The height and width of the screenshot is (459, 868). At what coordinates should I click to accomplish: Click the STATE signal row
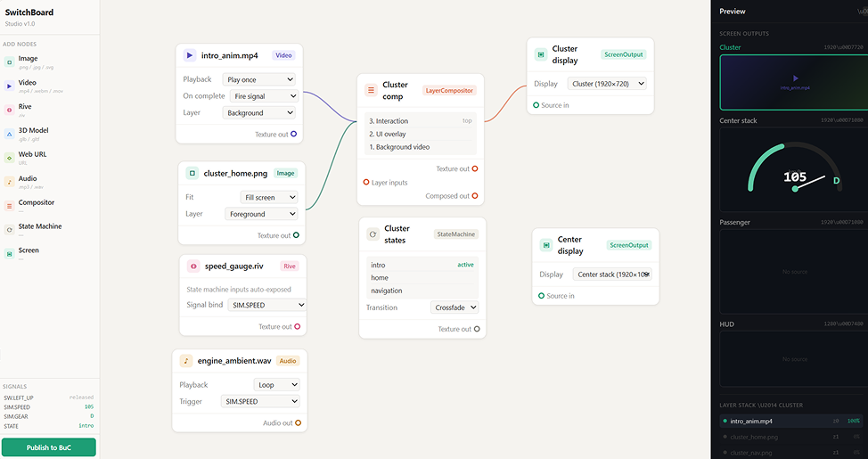point(49,426)
